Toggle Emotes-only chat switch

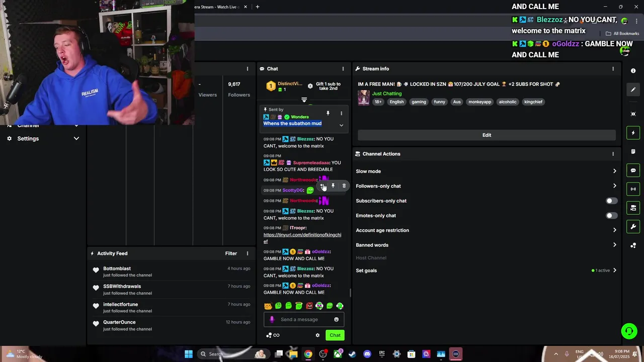(611, 216)
